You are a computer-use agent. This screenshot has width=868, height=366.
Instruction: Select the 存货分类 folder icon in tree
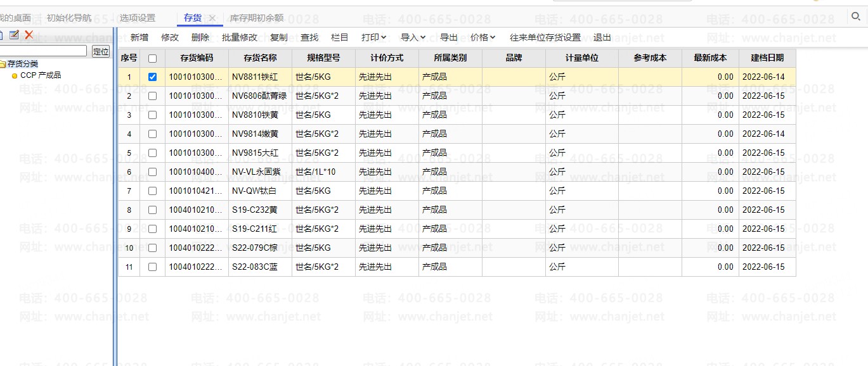coord(3,64)
